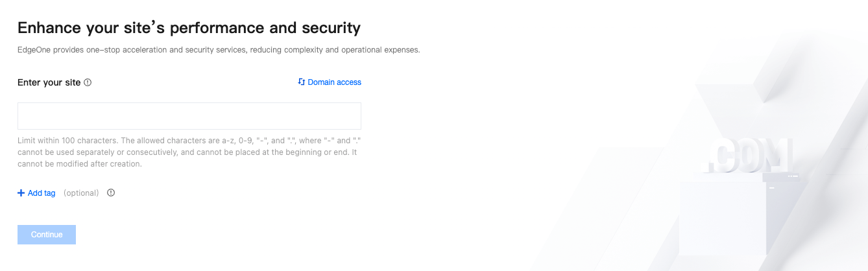Click the info icon next to (optional)
Viewport: 868px width, 271px height.
(111, 193)
